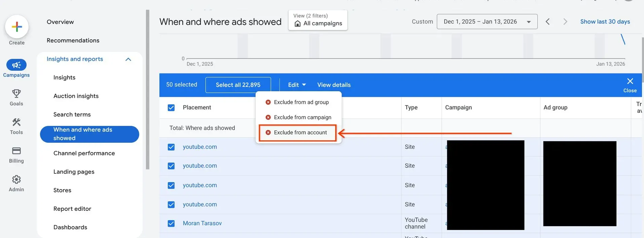Open Search terms page
The height and width of the screenshot is (238, 644).
pyautogui.click(x=72, y=114)
